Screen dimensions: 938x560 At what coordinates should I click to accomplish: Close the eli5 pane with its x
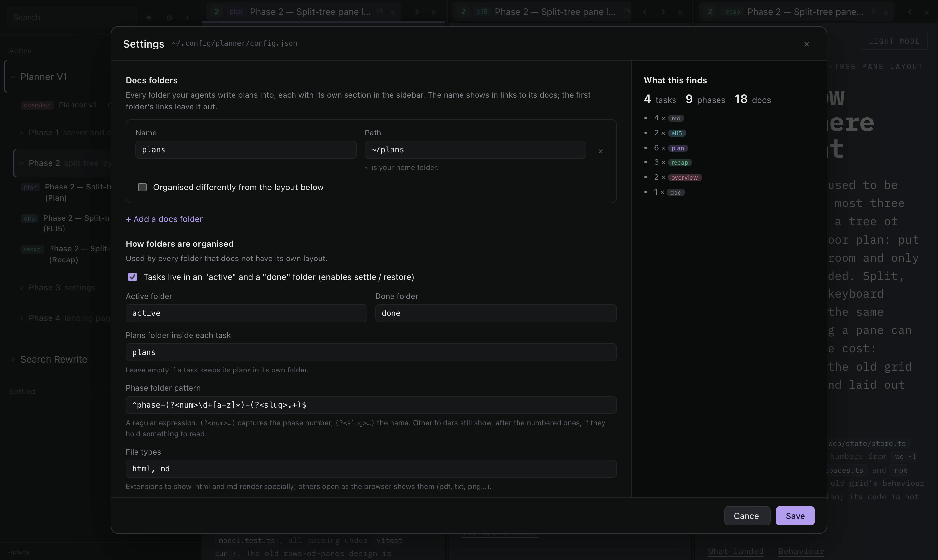(x=680, y=12)
